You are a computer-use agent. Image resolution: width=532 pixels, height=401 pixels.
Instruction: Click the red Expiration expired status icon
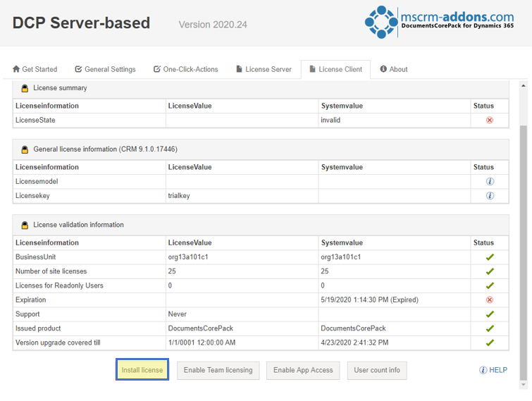point(489,300)
